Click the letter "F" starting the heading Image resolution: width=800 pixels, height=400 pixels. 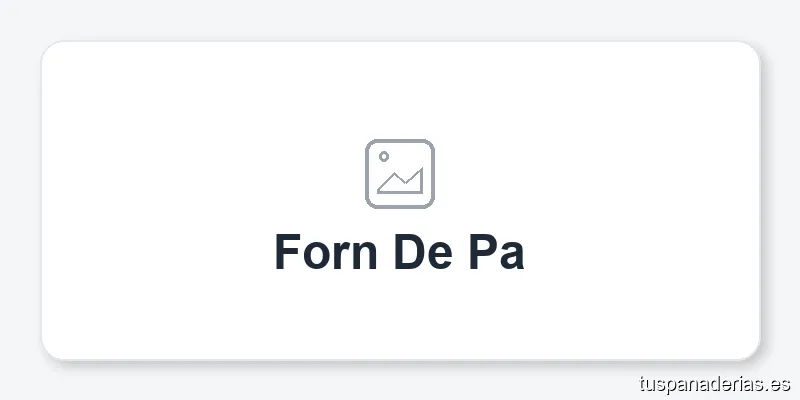click(288, 252)
